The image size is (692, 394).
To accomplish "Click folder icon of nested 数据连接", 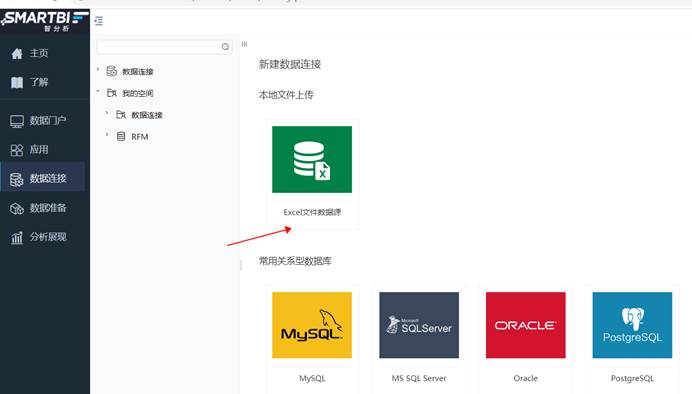I will click(x=121, y=115).
